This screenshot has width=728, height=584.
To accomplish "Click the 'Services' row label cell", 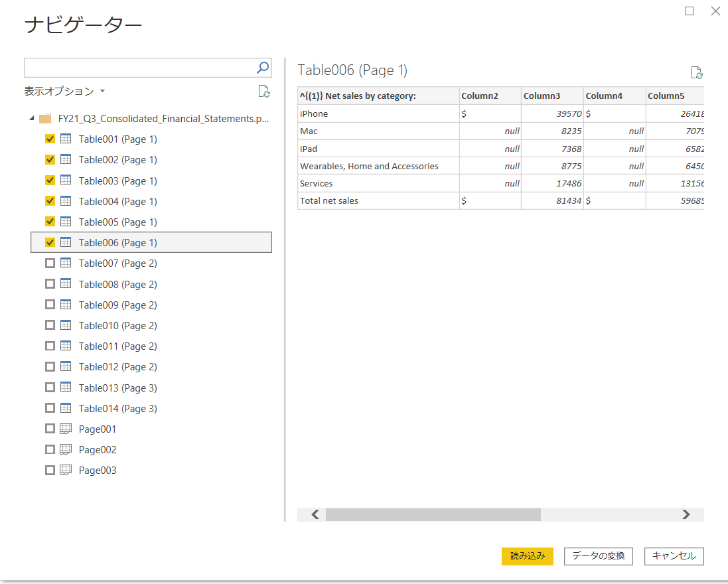I will point(378,183).
